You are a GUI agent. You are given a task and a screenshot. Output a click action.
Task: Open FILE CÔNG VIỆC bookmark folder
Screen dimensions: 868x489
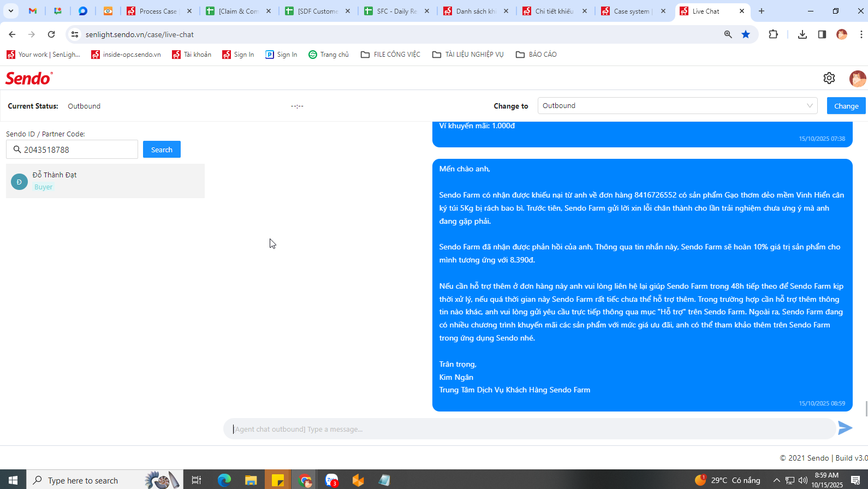pos(390,55)
